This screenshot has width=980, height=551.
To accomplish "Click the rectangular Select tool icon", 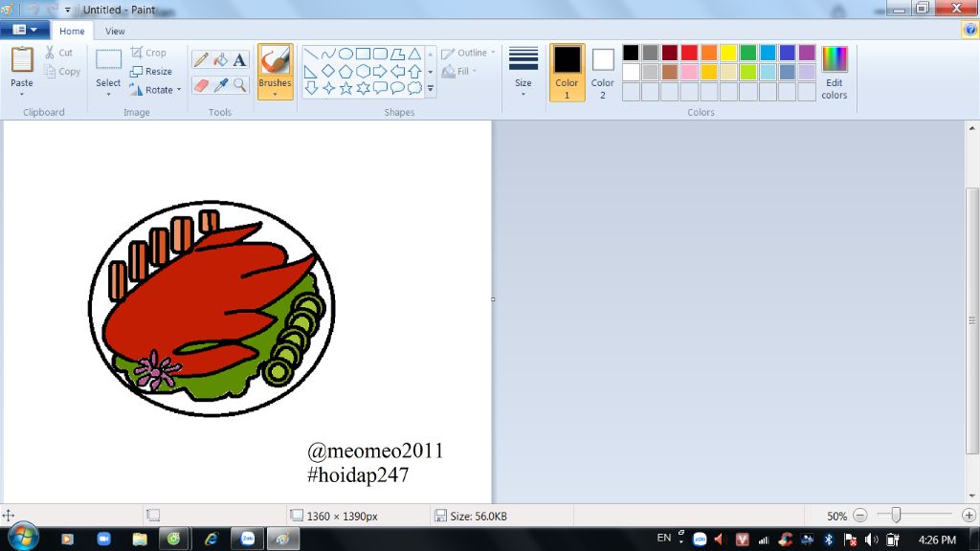I will pos(108,60).
